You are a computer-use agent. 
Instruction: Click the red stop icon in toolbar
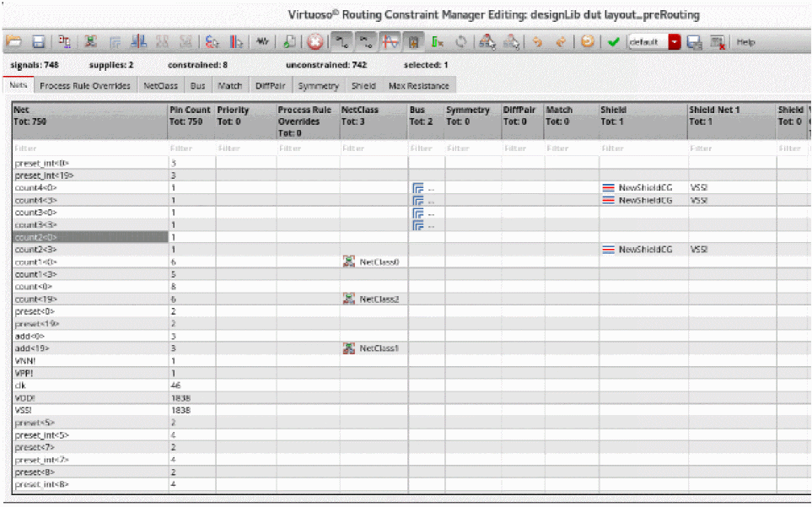pyautogui.click(x=315, y=41)
